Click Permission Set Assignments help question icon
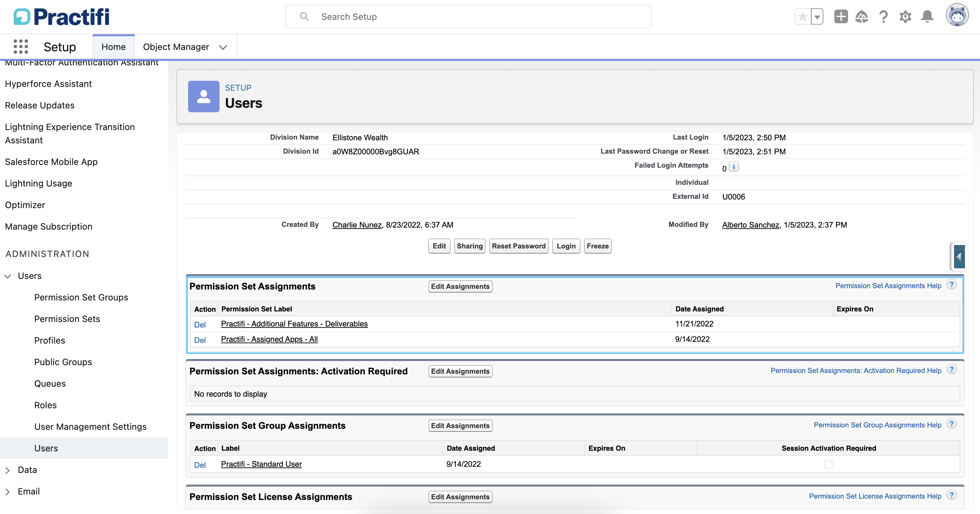Viewport: 980px width, 514px height. [952, 285]
